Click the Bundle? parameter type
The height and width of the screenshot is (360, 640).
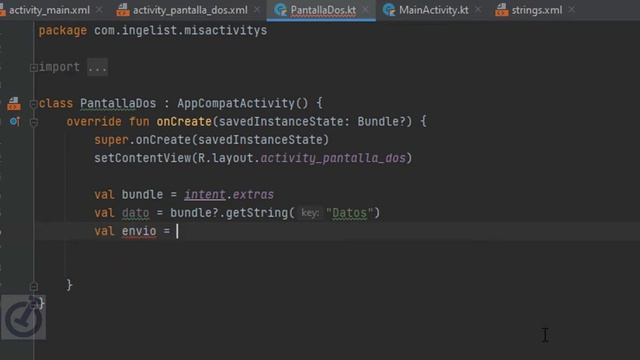[x=382, y=122]
